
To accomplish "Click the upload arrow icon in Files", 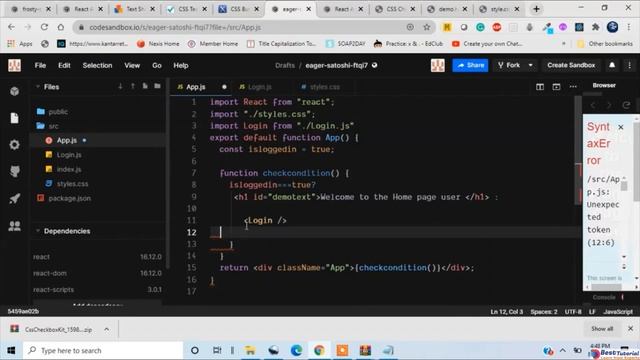I will click(x=133, y=86).
